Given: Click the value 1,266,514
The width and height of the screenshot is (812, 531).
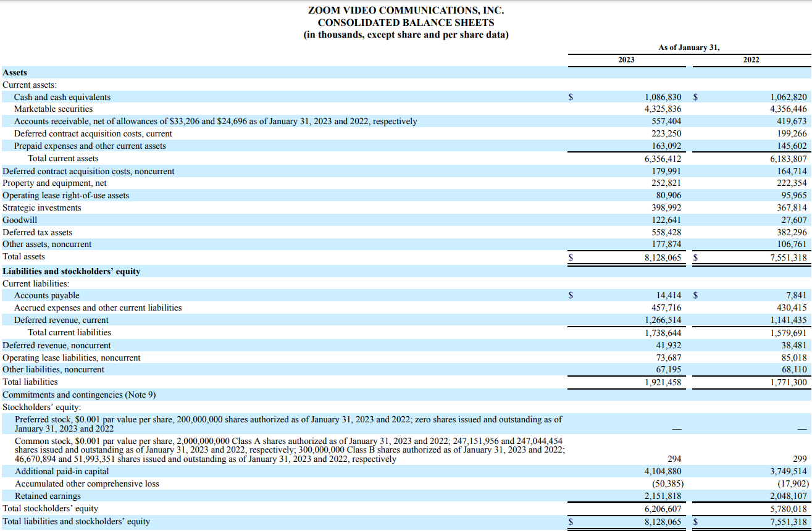Looking at the screenshot, I should click(x=663, y=320).
